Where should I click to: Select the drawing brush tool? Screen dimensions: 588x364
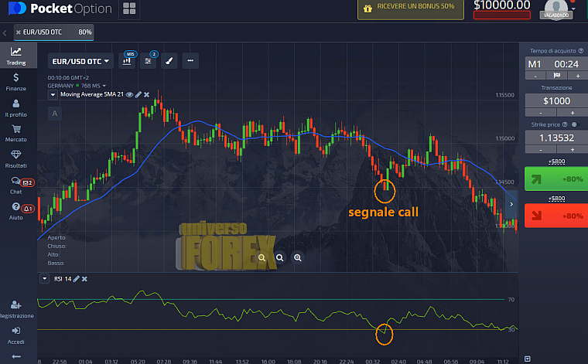pyautogui.click(x=169, y=61)
